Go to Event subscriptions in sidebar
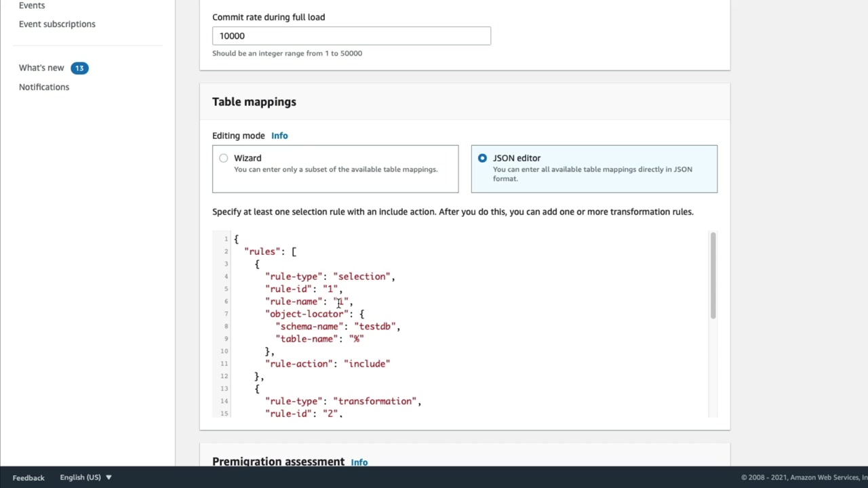This screenshot has width=868, height=488. coord(57,24)
